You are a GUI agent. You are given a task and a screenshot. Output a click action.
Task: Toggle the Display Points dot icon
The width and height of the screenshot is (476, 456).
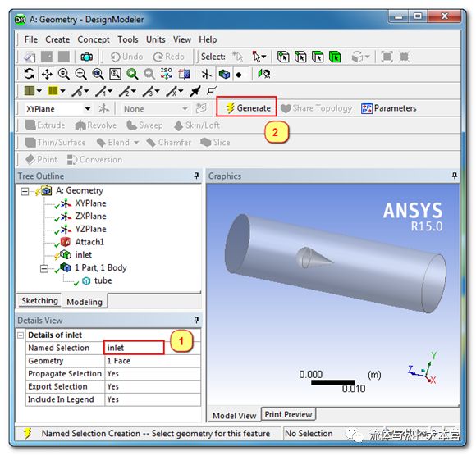239,75
